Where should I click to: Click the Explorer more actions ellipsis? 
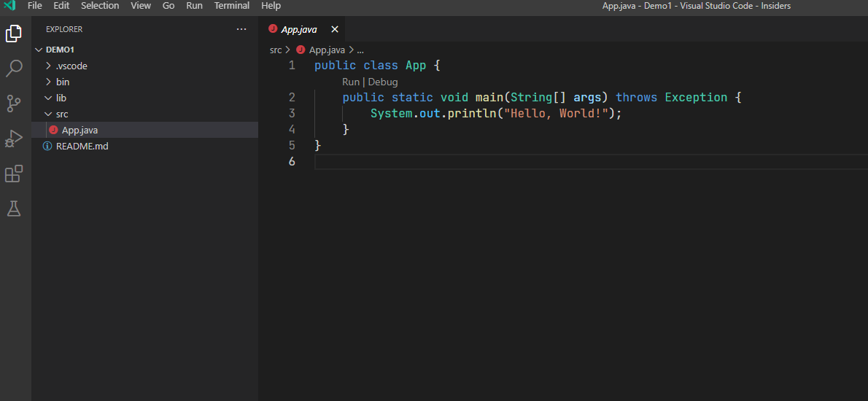point(241,29)
